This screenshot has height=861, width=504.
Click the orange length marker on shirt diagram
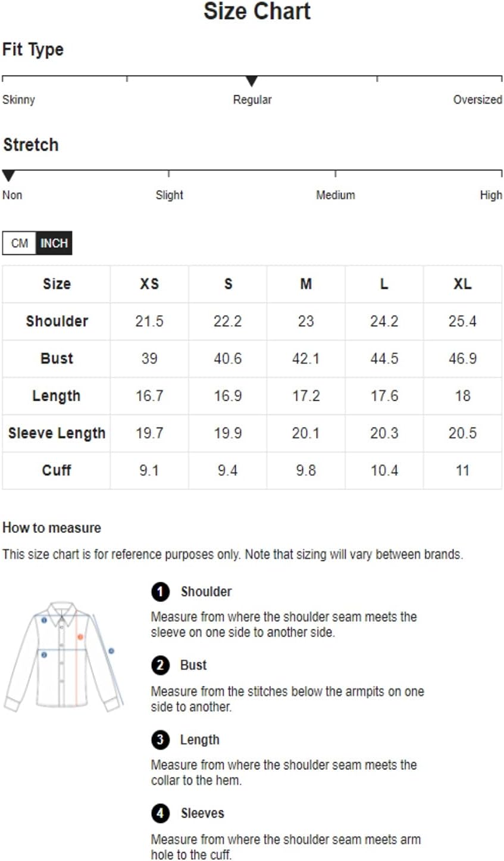coord(80,637)
